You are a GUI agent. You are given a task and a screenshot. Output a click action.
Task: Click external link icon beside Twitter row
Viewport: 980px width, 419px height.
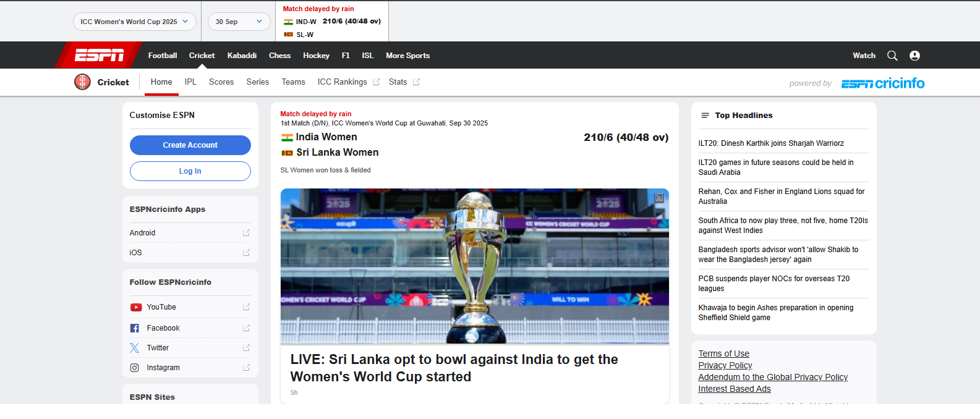(x=246, y=348)
